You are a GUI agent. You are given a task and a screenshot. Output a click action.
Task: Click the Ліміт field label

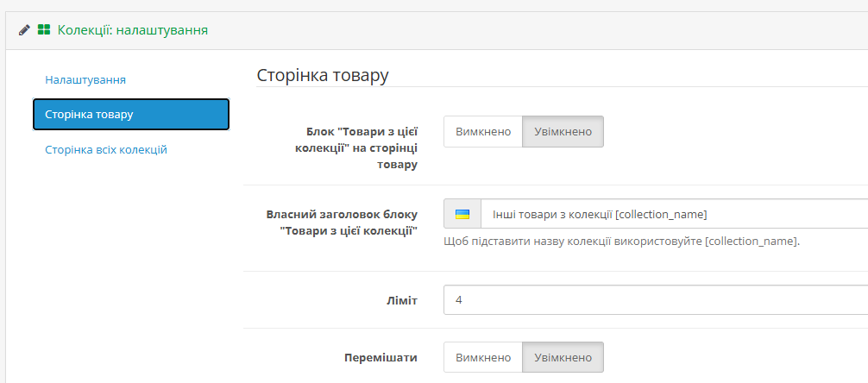pos(402,300)
